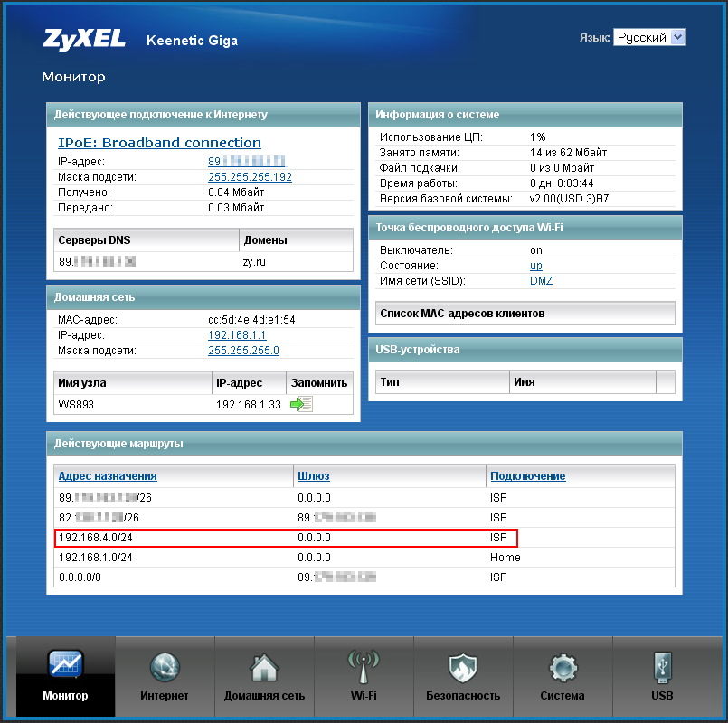This screenshot has height=723, width=728.
Task: Open the Система gear icon
Action: point(563,667)
